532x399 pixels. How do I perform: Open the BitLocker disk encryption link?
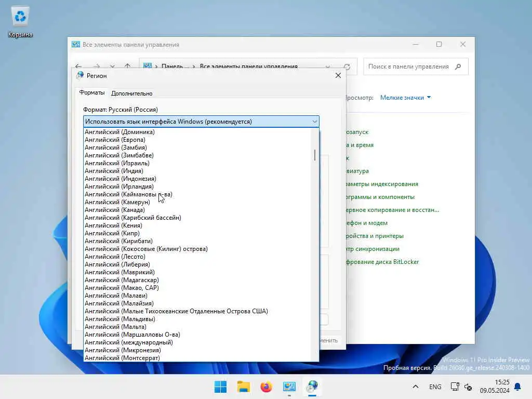tap(382, 262)
